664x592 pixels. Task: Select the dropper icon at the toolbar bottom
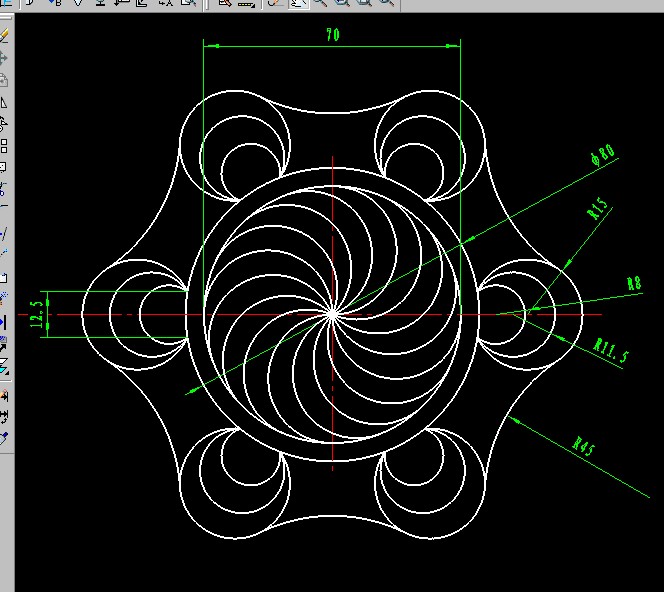click(x=4, y=439)
